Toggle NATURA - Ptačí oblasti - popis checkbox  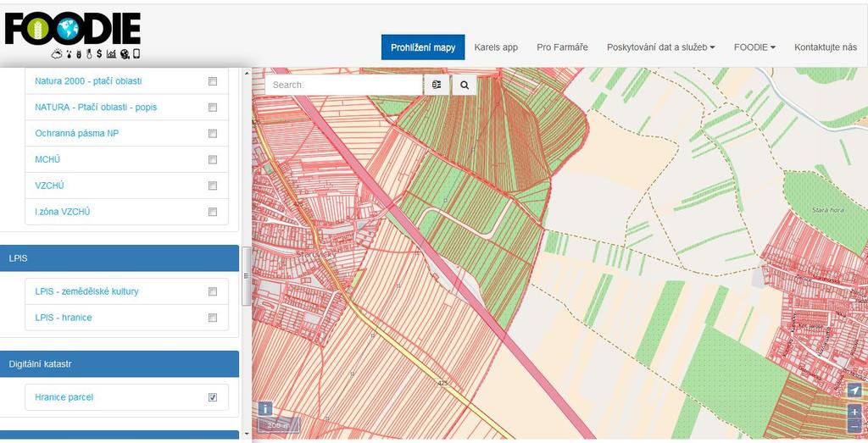pyautogui.click(x=213, y=108)
